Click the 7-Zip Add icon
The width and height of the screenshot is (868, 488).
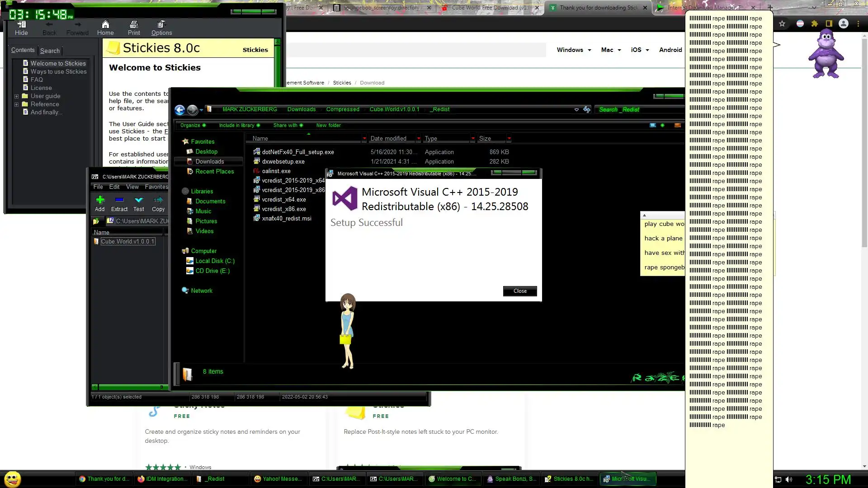click(100, 200)
